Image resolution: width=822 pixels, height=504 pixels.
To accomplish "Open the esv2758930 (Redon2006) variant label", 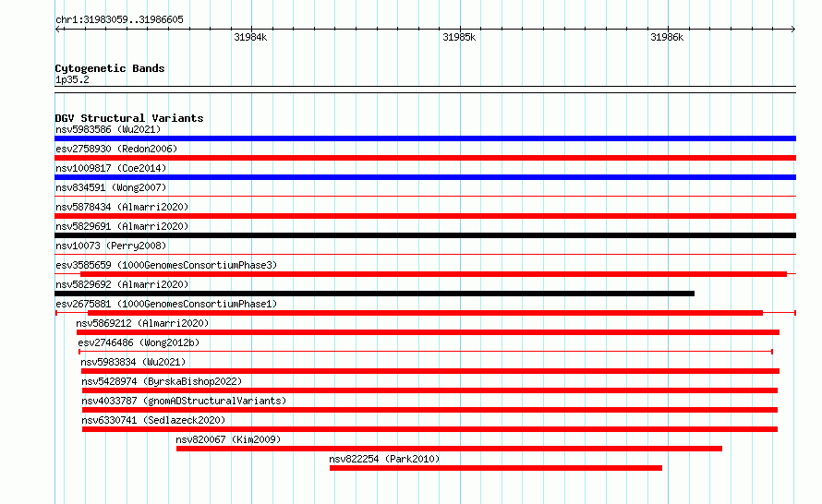I will (116, 149).
